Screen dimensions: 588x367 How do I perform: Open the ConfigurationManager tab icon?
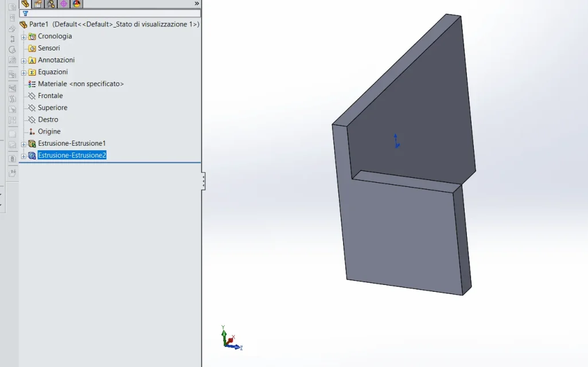50,4
